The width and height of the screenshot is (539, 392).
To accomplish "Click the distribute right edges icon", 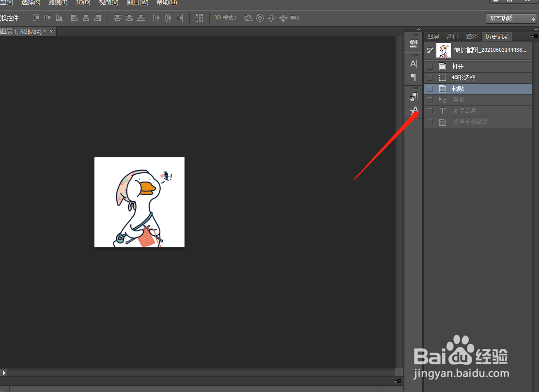I will 180,18.
